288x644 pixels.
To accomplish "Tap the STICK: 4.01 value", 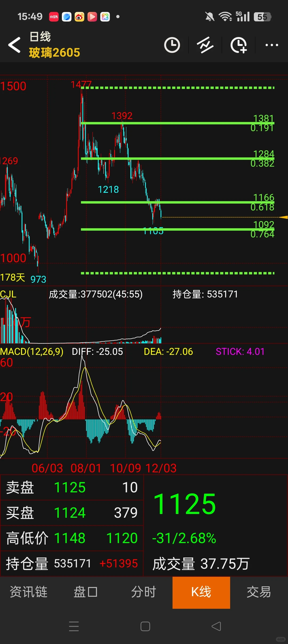I will tap(240, 351).
